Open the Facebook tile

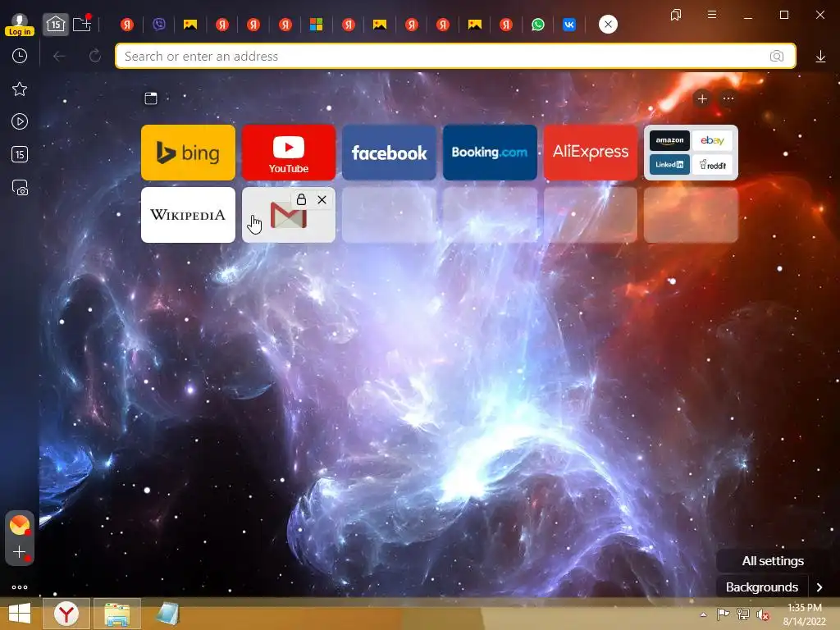tap(390, 153)
